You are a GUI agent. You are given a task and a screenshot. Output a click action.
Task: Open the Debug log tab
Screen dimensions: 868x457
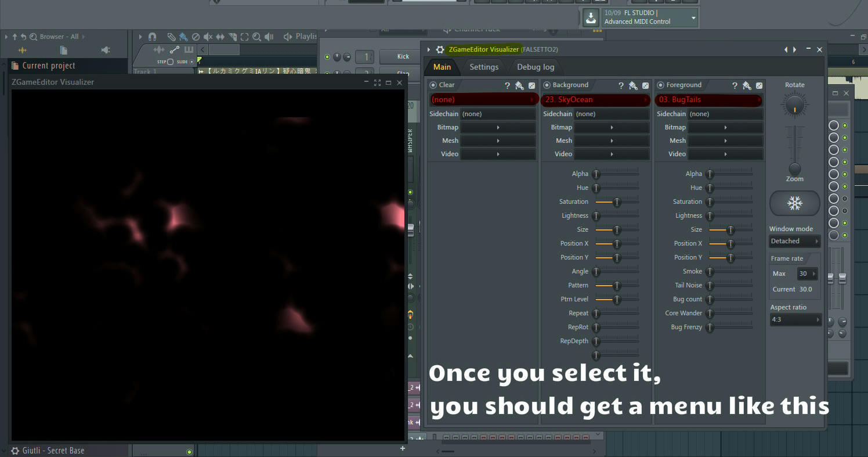535,66
